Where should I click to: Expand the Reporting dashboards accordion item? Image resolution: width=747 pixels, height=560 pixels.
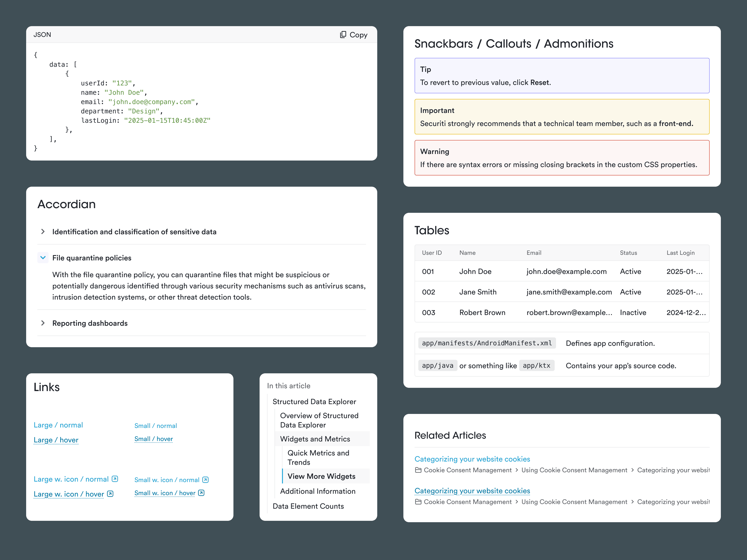[43, 323]
